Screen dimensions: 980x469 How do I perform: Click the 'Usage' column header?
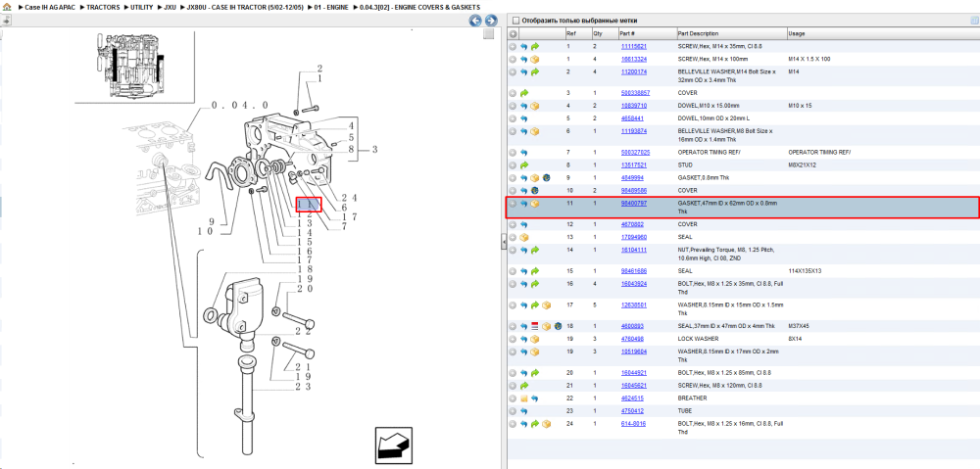click(883, 33)
